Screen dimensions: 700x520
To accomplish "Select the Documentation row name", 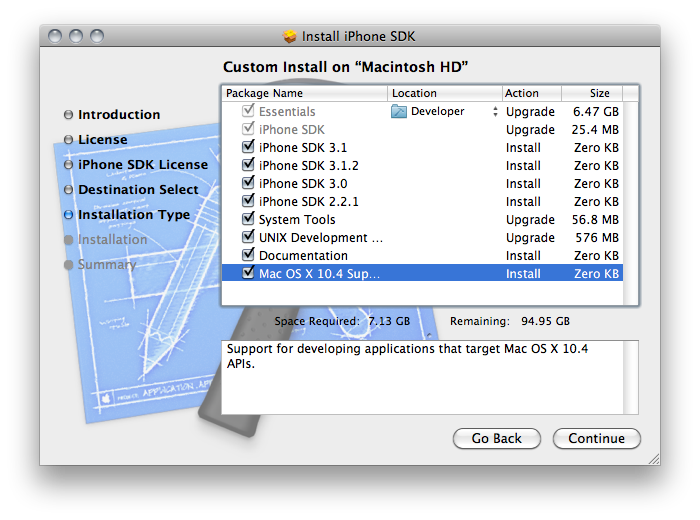I will coord(303,256).
